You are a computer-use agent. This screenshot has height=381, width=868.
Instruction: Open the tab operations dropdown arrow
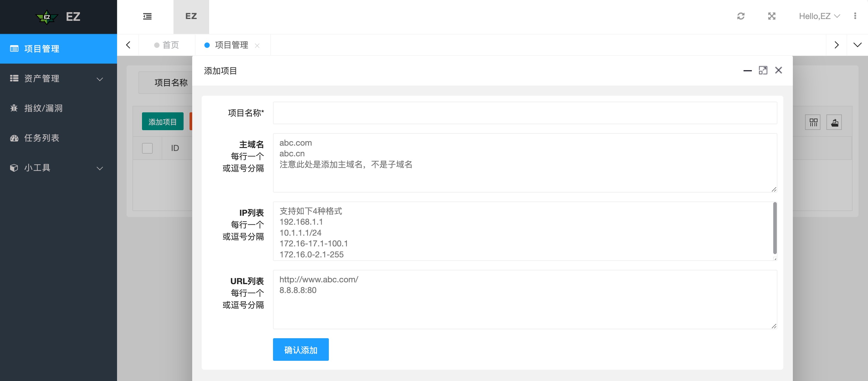857,45
